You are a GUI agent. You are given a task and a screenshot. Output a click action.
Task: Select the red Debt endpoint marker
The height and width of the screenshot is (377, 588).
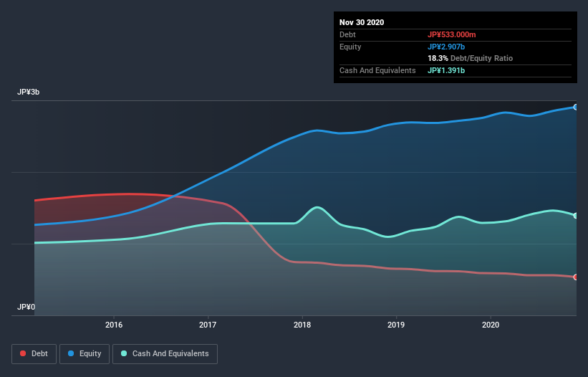pyautogui.click(x=576, y=277)
